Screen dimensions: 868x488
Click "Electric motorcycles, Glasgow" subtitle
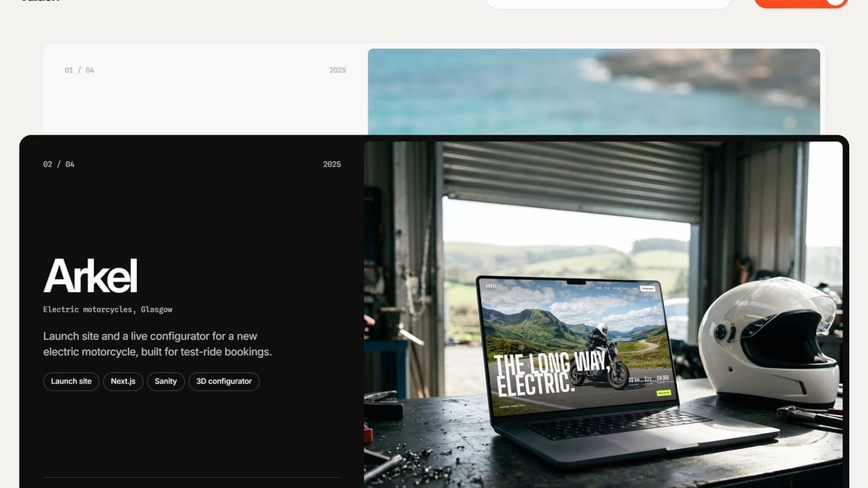tap(108, 309)
